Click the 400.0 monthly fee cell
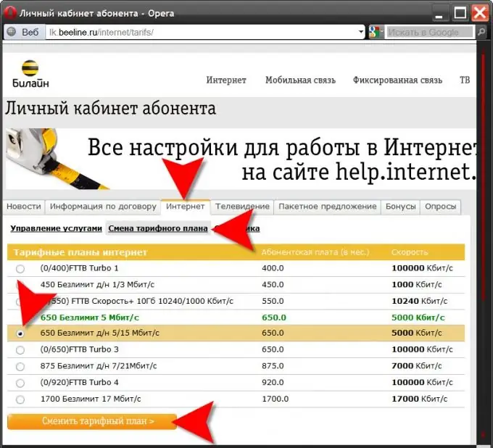Image resolution: width=493 pixels, height=448 pixels. point(273,268)
